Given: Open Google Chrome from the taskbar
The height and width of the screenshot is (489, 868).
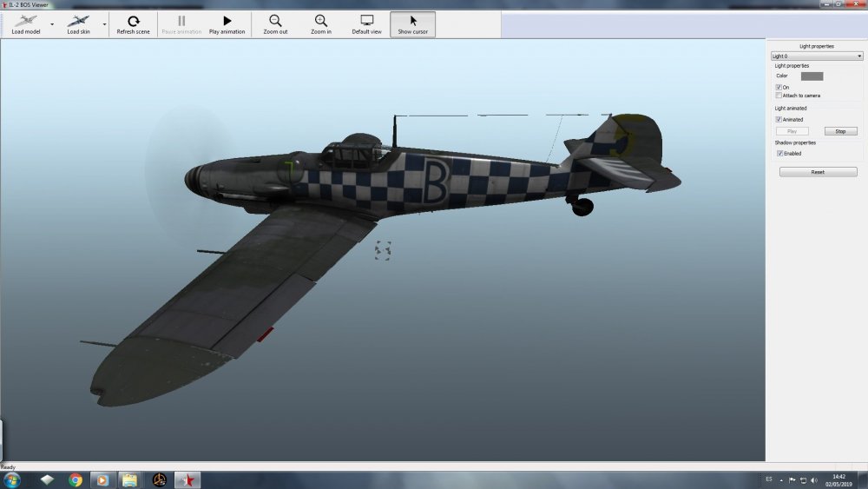Looking at the screenshot, I should 76,479.
